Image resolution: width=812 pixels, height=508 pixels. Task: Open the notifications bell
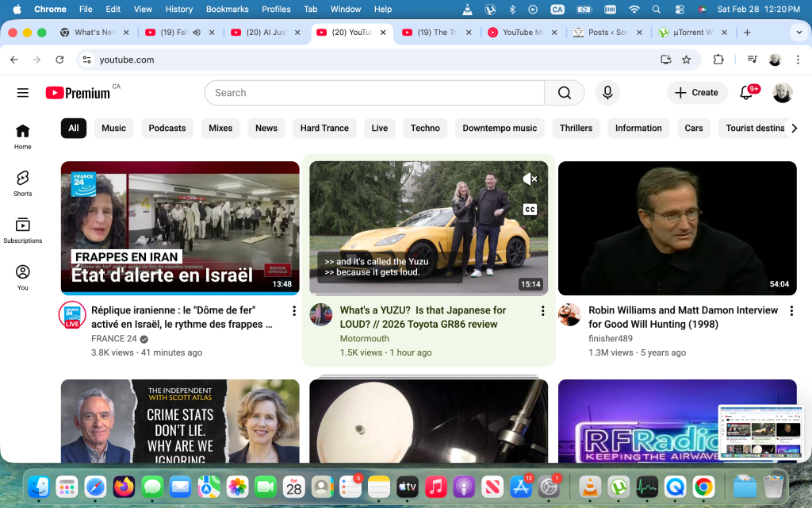[x=746, y=93]
